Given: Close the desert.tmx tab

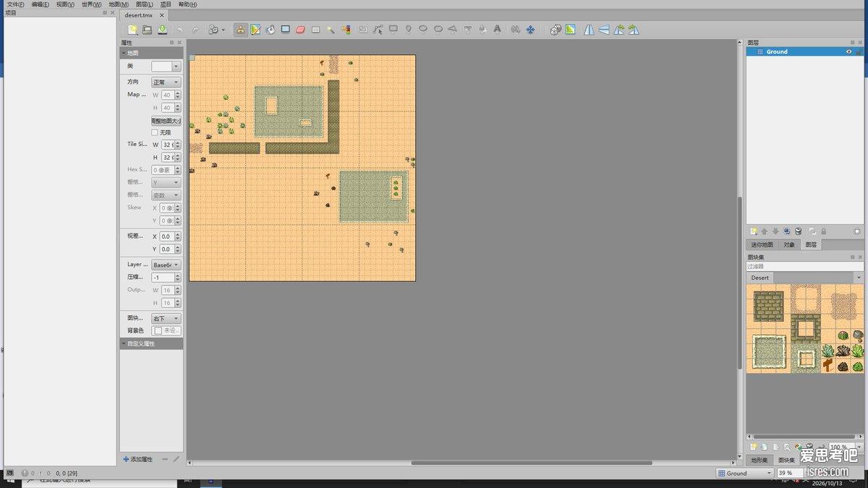Looking at the screenshot, I should (x=162, y=15).
